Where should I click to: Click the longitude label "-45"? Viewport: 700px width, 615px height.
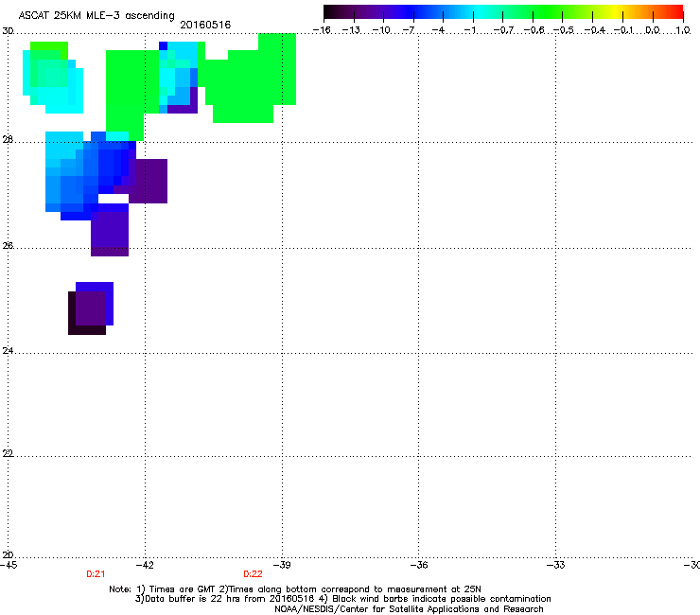(9, 565)
